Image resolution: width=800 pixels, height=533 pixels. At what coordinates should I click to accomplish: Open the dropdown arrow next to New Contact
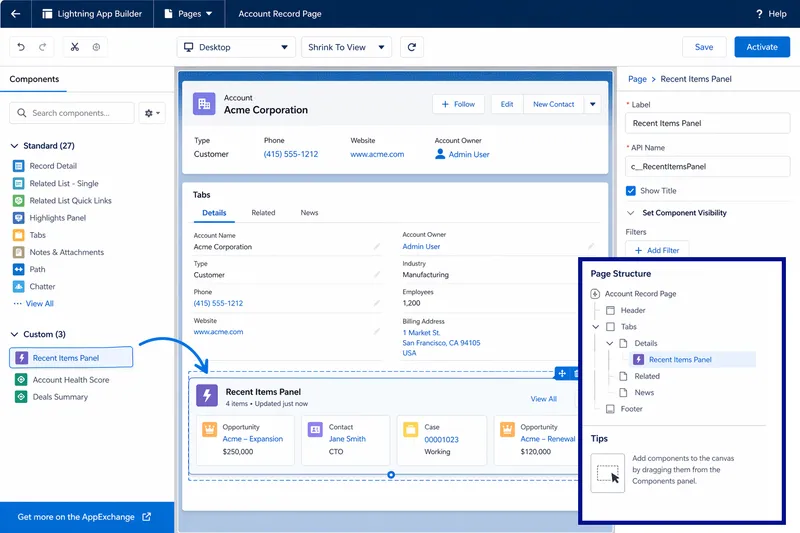click(592, 104)
